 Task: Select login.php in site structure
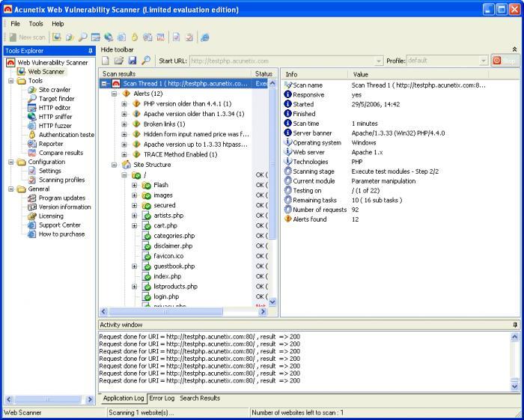pyautogui.click(x=166, y=296)
